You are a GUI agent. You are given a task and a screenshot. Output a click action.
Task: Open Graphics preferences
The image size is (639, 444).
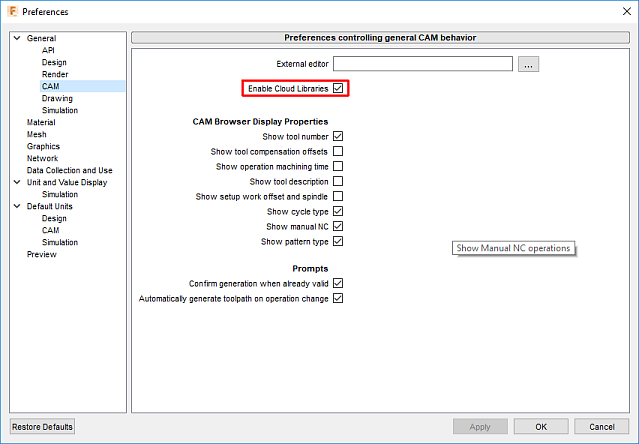(x=43, y=146)
